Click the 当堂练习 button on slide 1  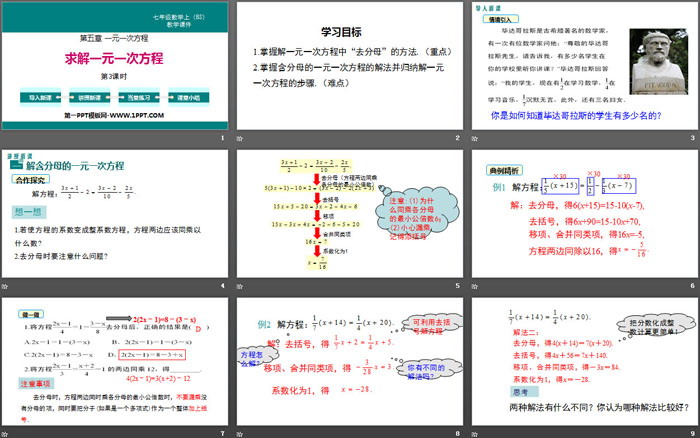[x=139, y=97]
